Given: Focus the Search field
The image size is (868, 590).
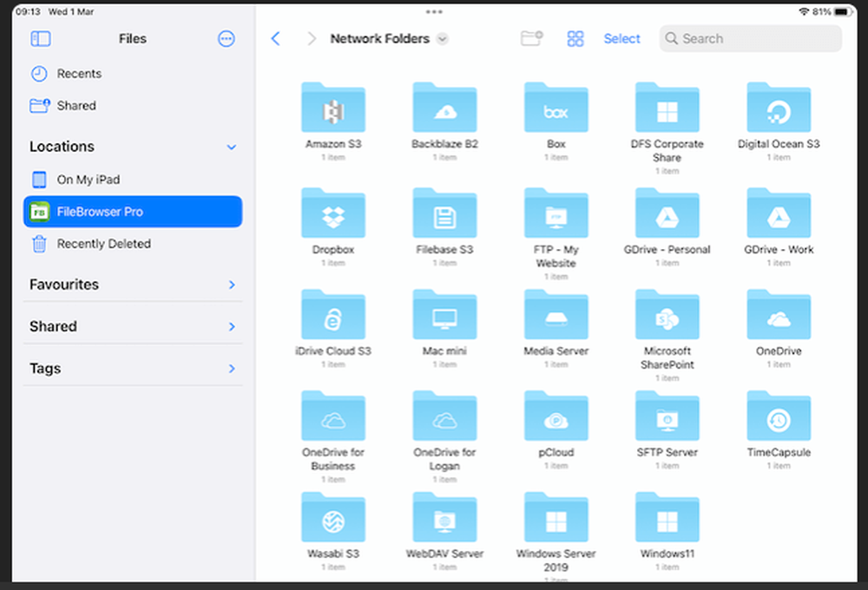Looking at the screenshot, I should 750,39.
